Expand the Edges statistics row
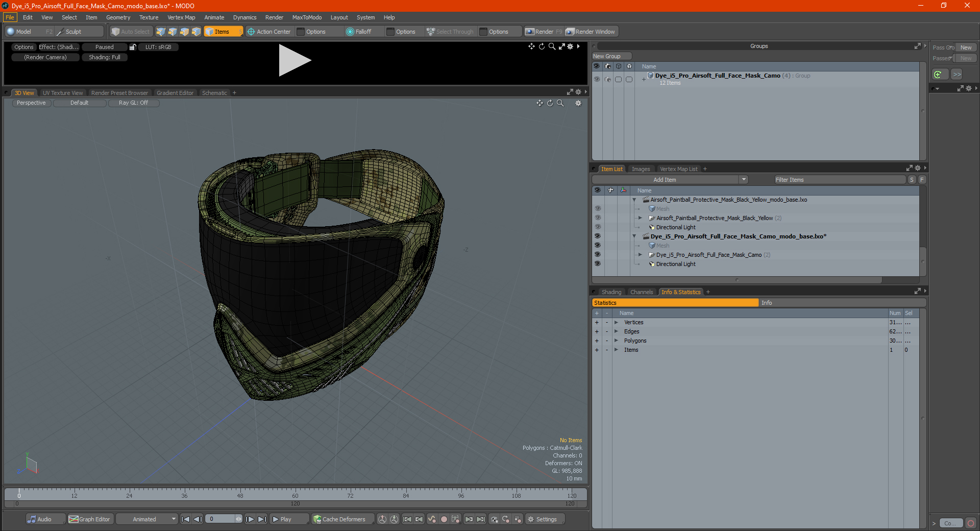Viewport: 980px width, 531px height. 617,331
